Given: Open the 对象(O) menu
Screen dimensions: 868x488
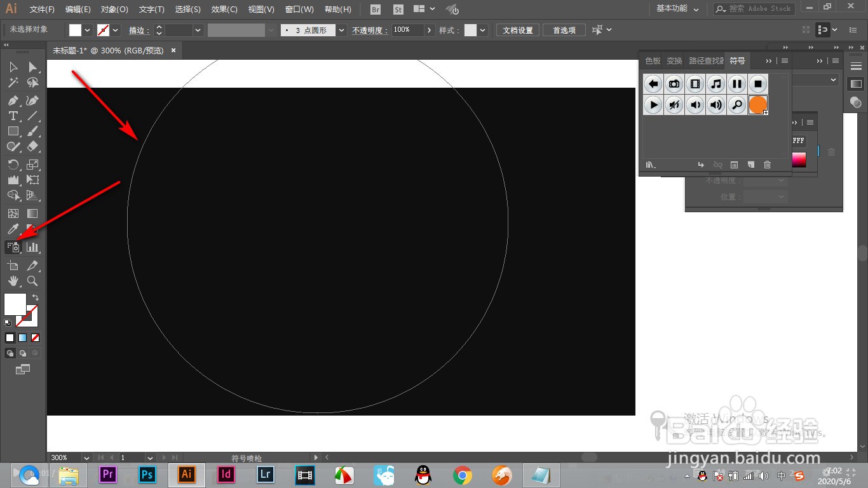Looking at the screenshot, I should point(114,10).
